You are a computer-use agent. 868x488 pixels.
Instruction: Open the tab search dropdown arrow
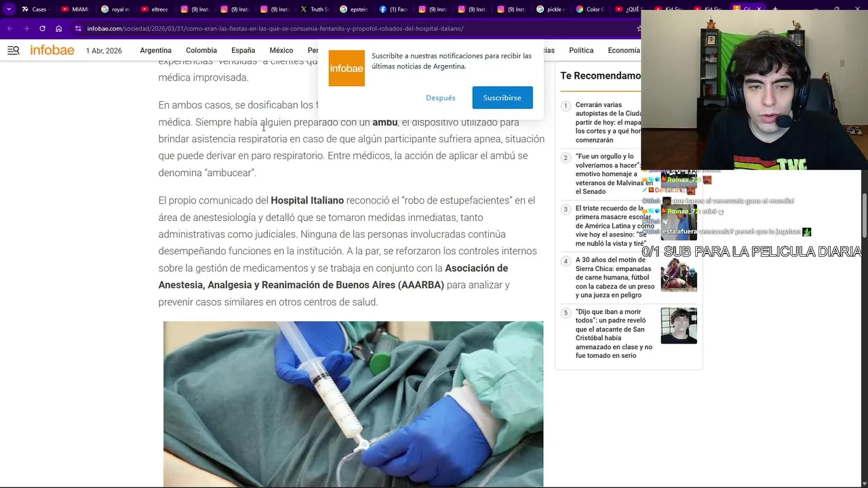click(x=9, y=9)
